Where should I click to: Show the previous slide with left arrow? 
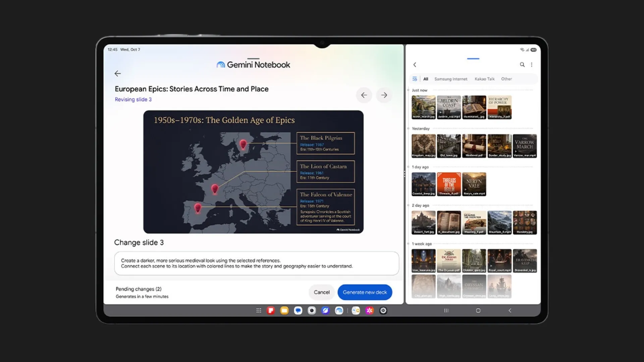364,95
